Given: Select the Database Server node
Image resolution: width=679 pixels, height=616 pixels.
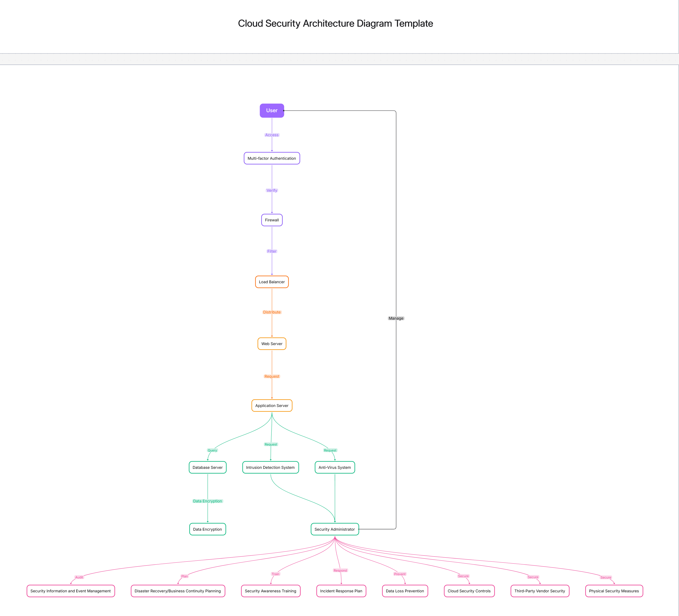Looking at the screenshot, I should coord(208,467).
